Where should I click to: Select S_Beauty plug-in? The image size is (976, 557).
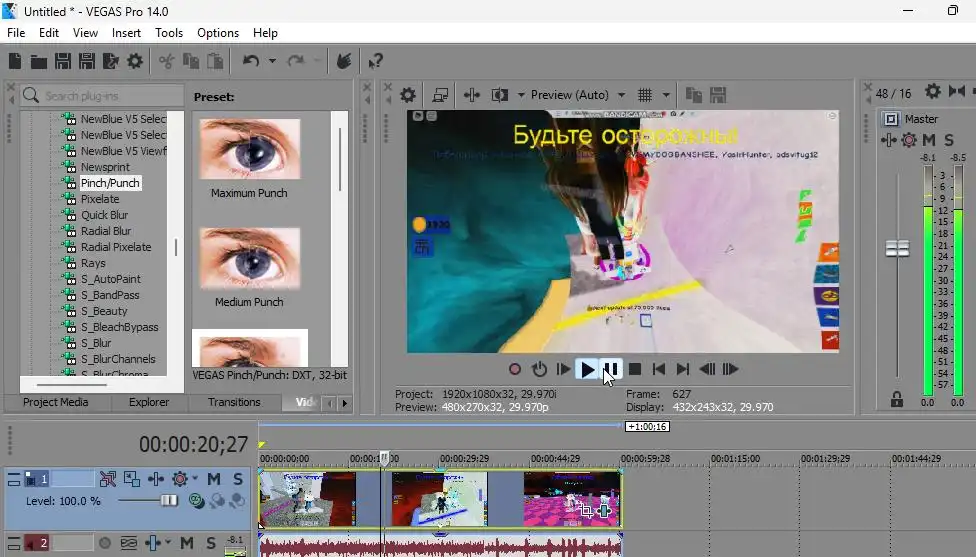click(x=104, y=311)
